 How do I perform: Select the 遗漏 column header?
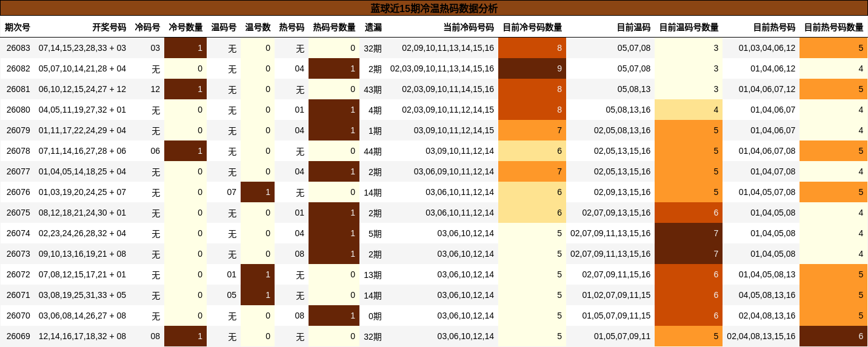[373, 27]
